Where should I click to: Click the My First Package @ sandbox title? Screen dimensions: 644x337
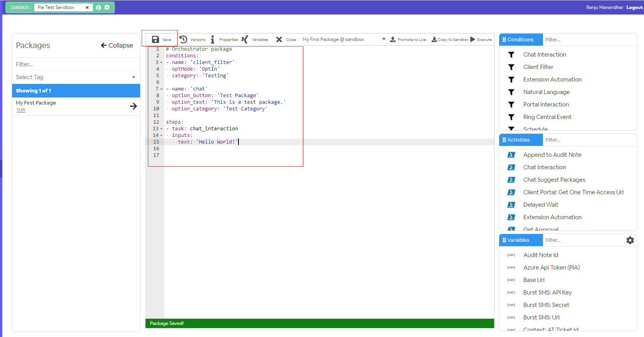tap(333, 39)
